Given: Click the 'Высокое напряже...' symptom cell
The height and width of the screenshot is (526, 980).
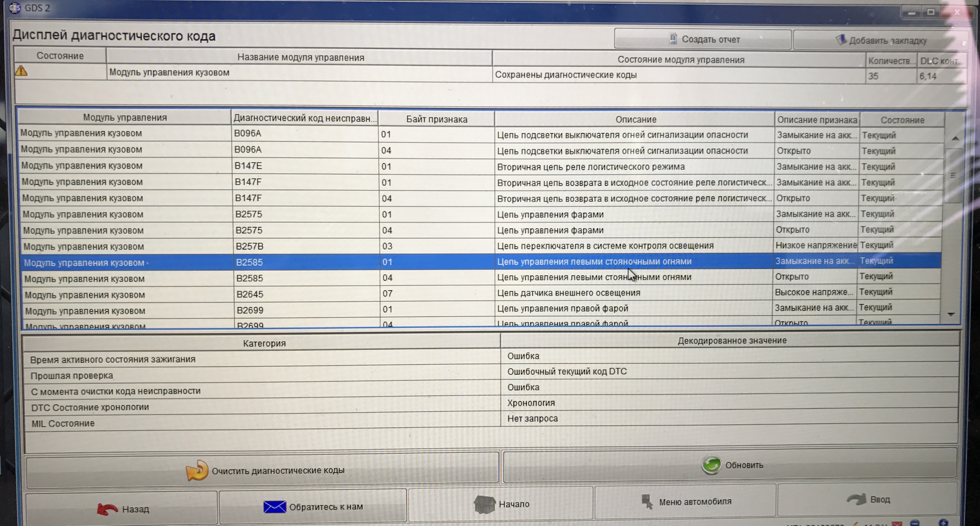Looking at the screenshot, I should [x=814, y=292].
